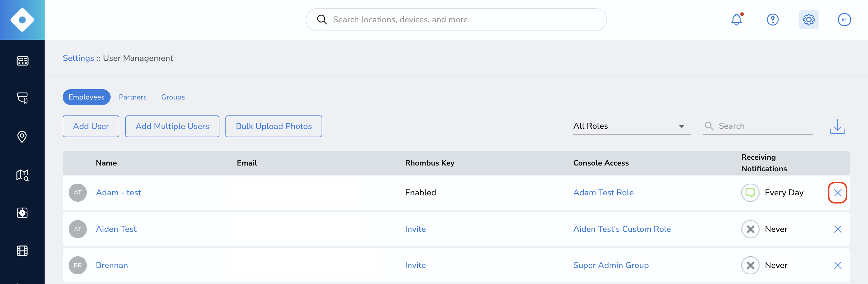This screenshot has width=868, height=284.
Task: Open the Brennan user profile
Action: pos(112,266)
